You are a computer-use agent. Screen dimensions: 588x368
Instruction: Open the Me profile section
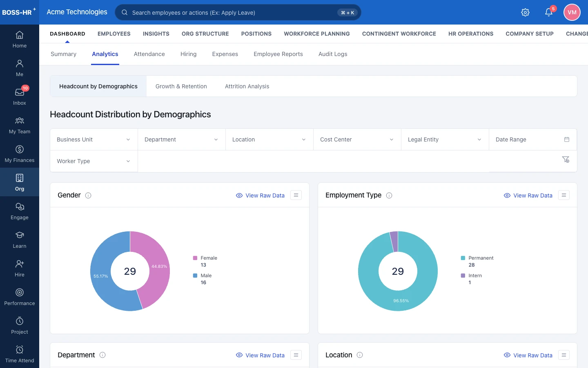(x=20, y=68)
